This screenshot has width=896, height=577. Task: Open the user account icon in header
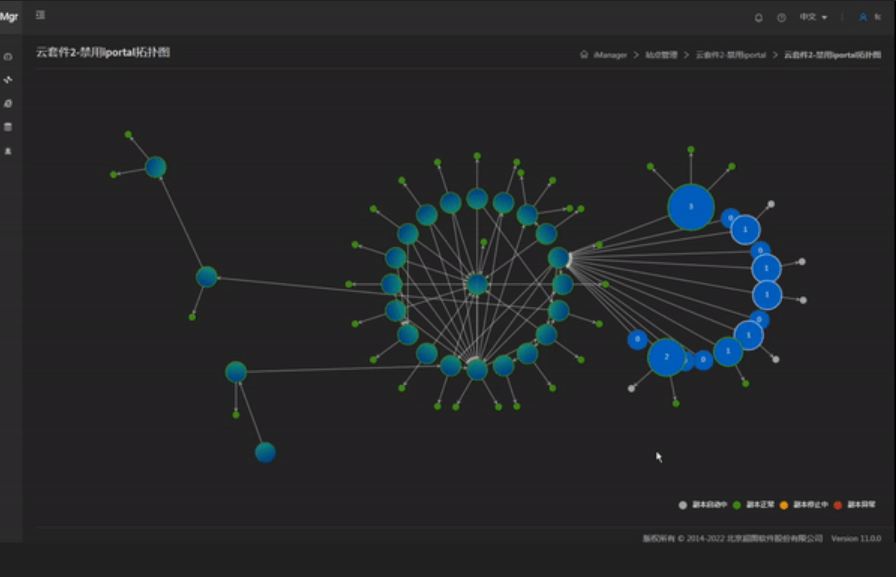pos(863,17)
